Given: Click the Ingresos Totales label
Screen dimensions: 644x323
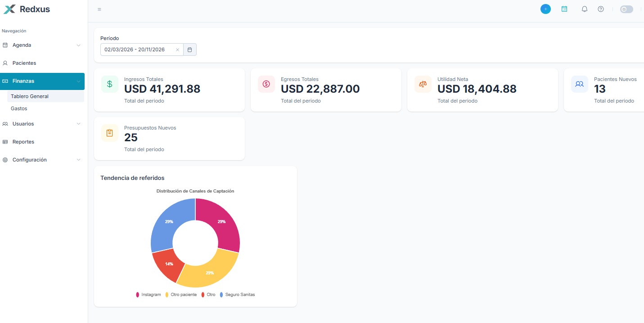Looking at the screenshot, I should pos(144,79).
